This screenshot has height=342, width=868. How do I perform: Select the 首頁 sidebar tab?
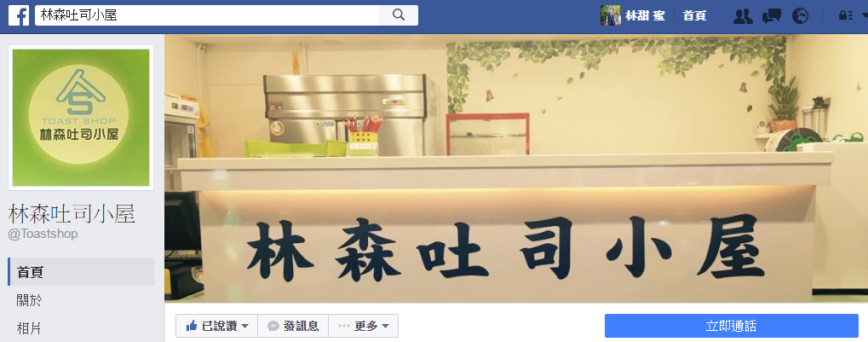click(81, 271)
